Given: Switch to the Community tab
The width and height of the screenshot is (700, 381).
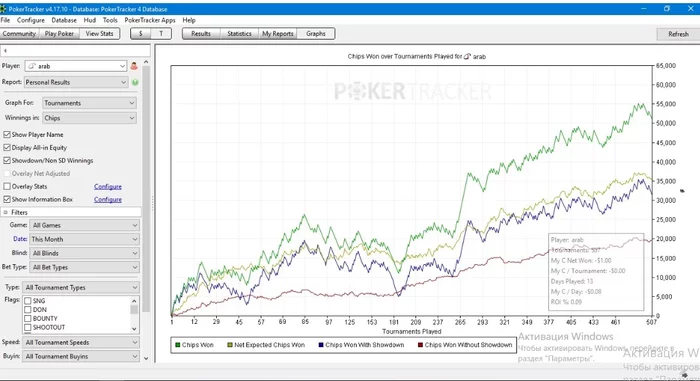Looking at the screenshot, I should coord(19,33).
